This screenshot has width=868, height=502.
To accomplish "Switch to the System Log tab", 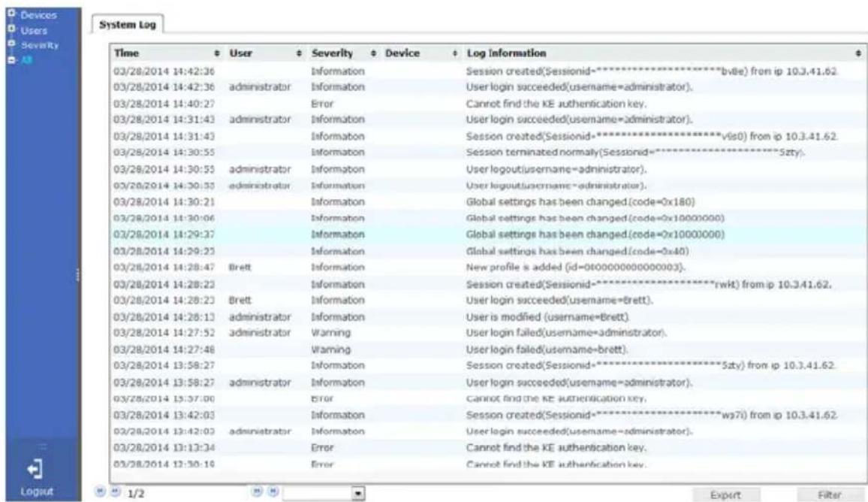I will tap(128, 24).
